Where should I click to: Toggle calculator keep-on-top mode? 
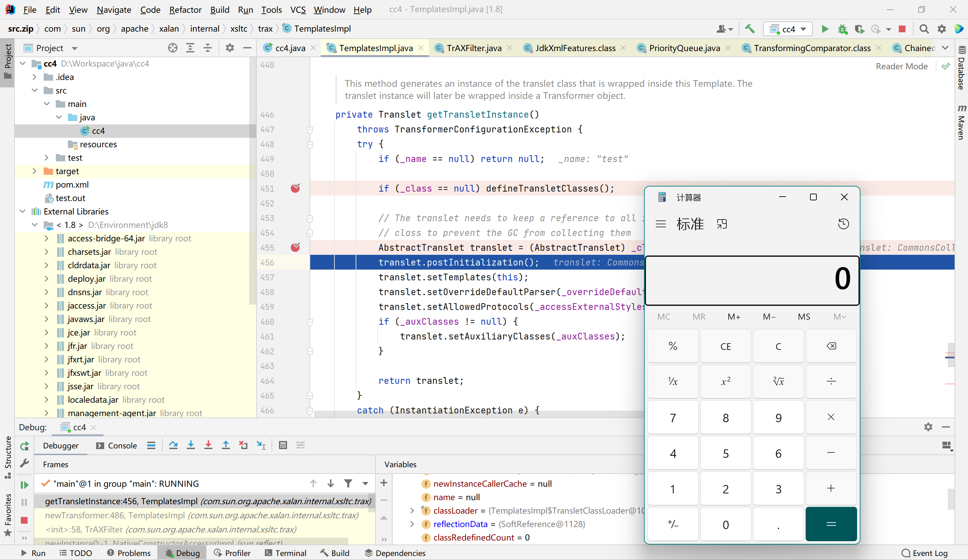coord(722,224)
